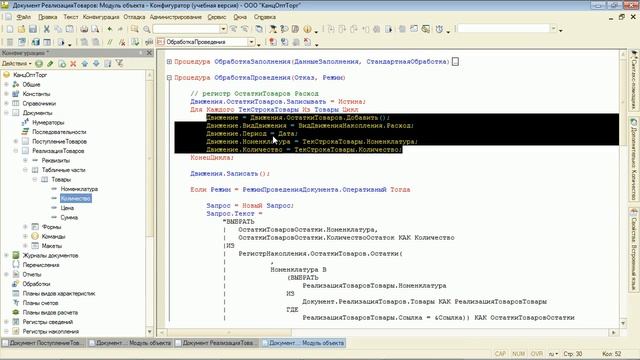Image resolution: width=640 pixels, height=360 pixels.
Task: Select the Сумма tree item
Action: coord(69,218)
